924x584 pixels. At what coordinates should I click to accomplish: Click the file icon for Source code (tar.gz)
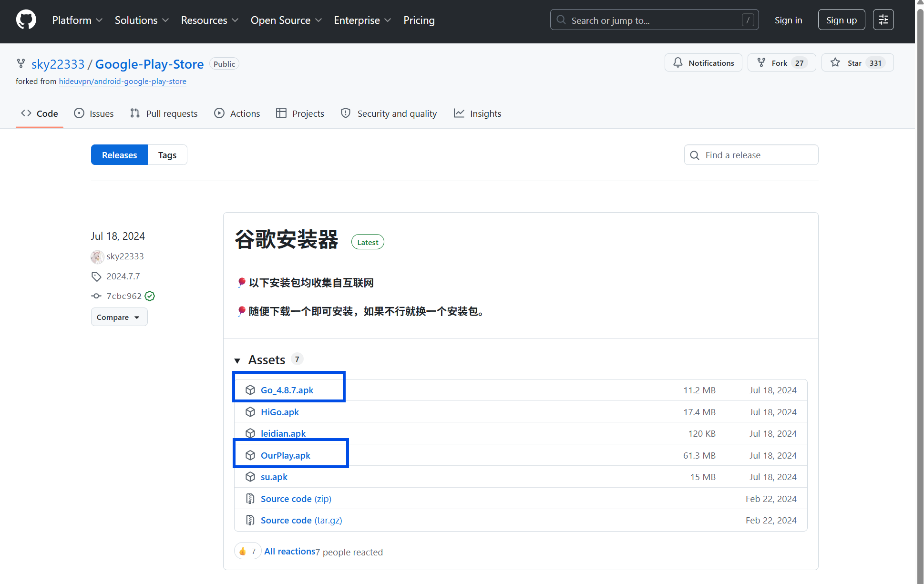pos(250,520)
